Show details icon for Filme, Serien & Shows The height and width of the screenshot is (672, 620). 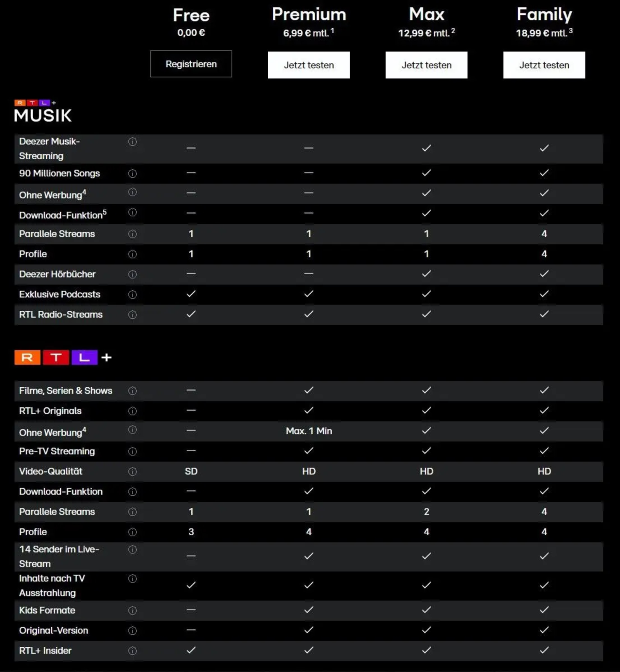[x=132, y=391]
